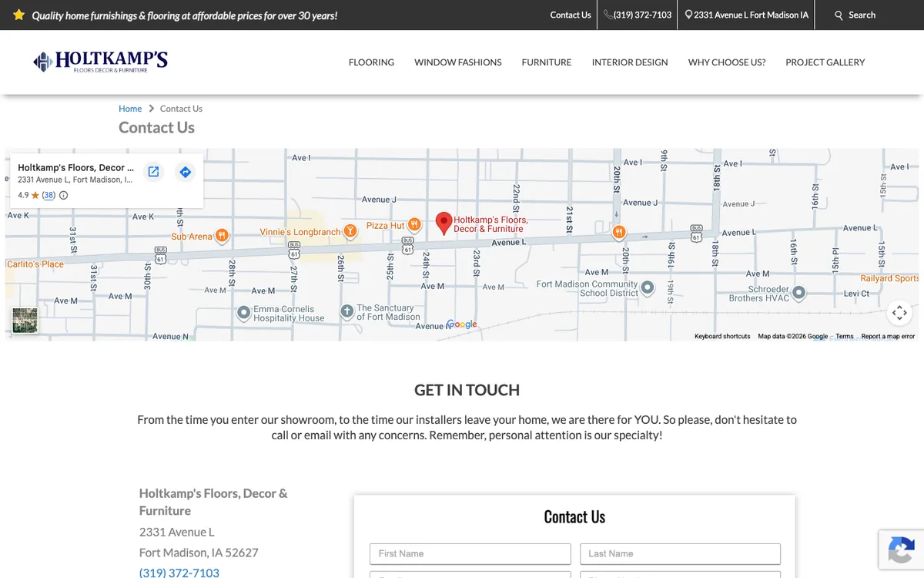Click the magnifying glass search icon
The height and width of the screenshot is (578, 924).
coord(839,15)
